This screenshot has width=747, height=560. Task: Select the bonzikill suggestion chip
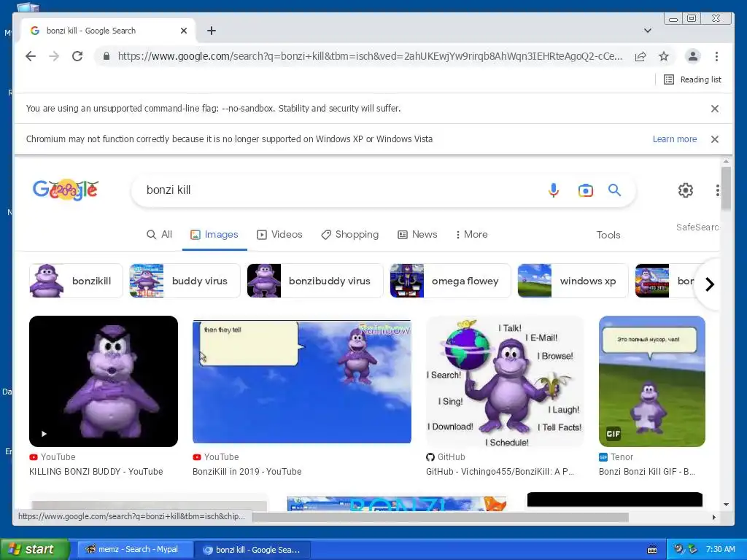pos(76,281)
